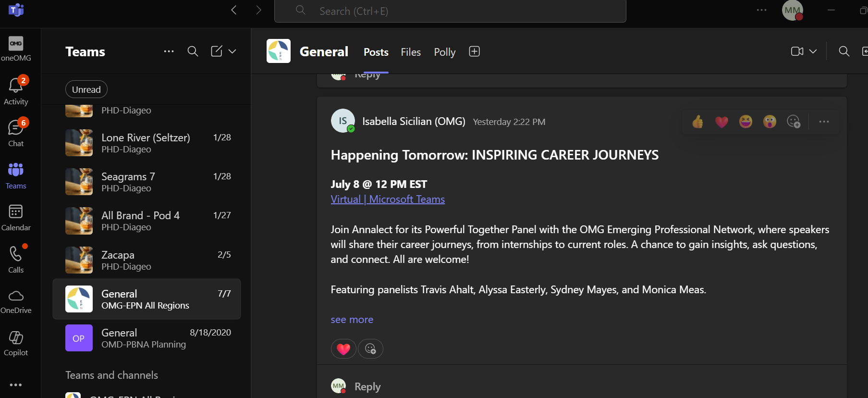868x398 pixels.
Task: Click the new compose icon in Teams pane
Action: pos(217,51)
